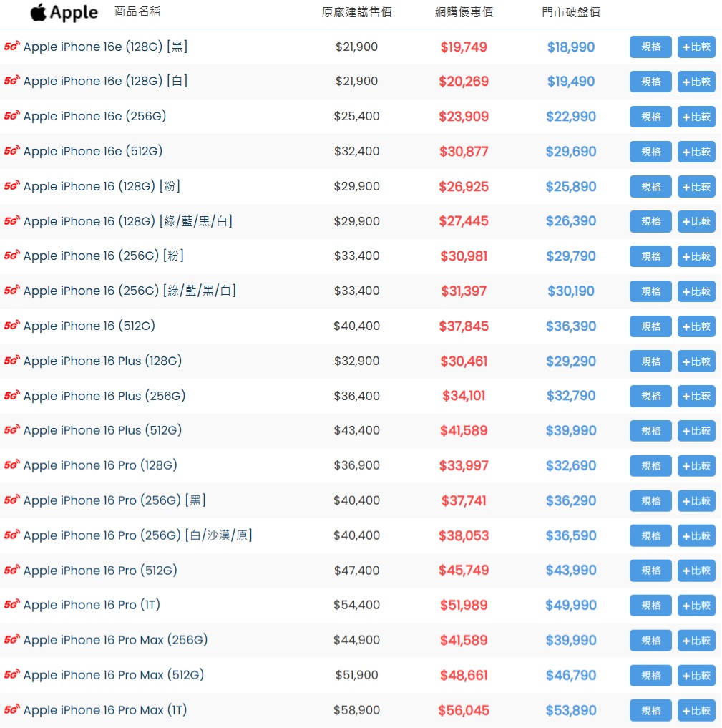Show 規格 for iPhone 16 Pro (256G) [白/沙漠/原]
Viewport: 722px width, 728px height.
tap(650, 535)
